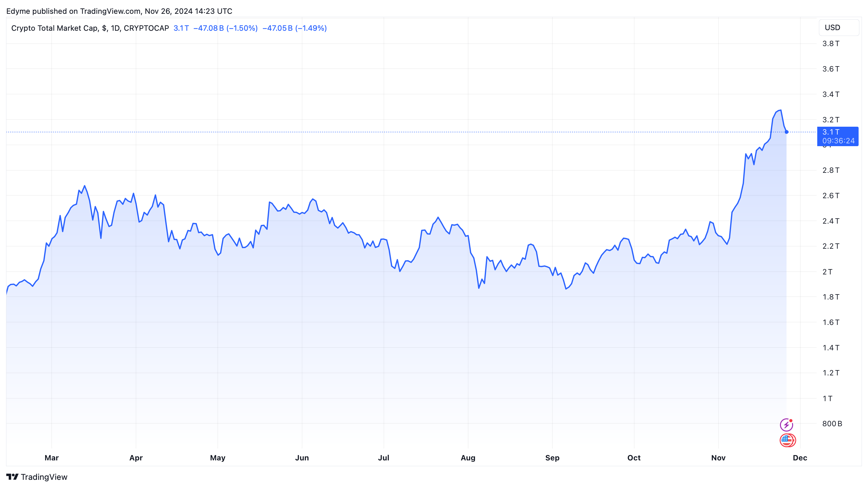Change the 1D timeframe in the legend
The height and width of the screenshot is (488, 868).
116,28
